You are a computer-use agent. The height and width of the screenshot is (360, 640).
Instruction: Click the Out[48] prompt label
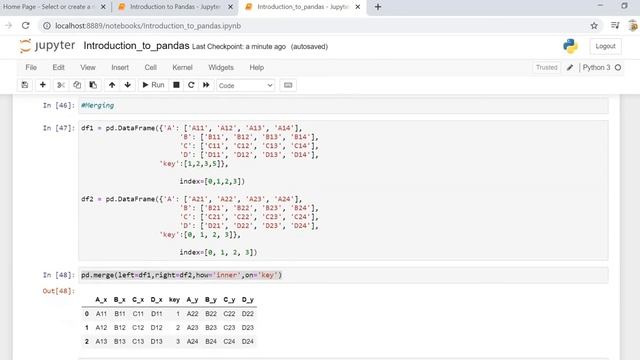(59, 291)
